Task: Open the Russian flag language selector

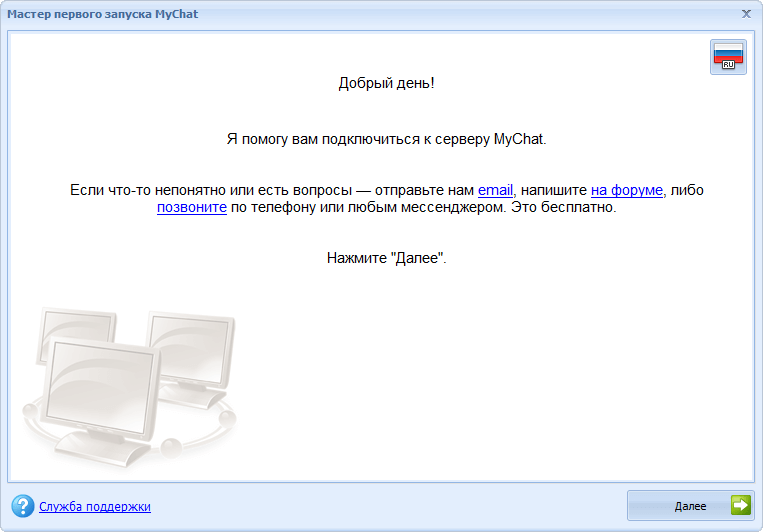Action: pos(728,57)
